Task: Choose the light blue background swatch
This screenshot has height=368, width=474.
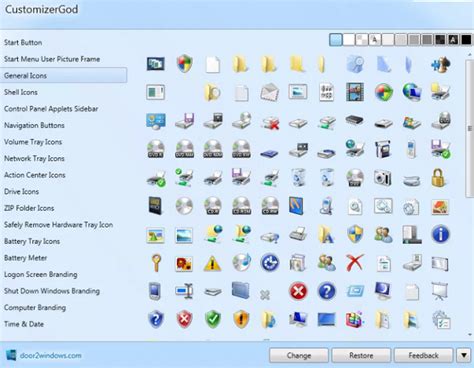Action: [x=335, y=40]
